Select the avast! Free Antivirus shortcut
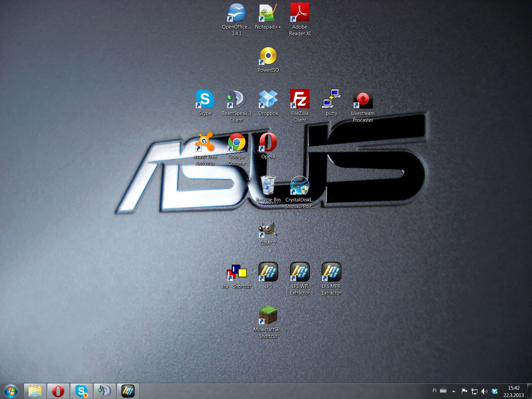This screenshot has height=399, width=532. [205, 149]
